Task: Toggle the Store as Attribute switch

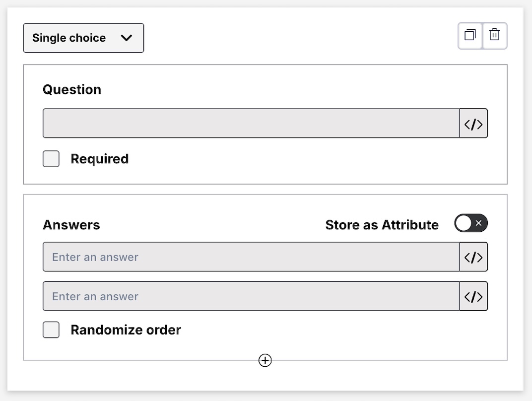Action: [471, 223]
